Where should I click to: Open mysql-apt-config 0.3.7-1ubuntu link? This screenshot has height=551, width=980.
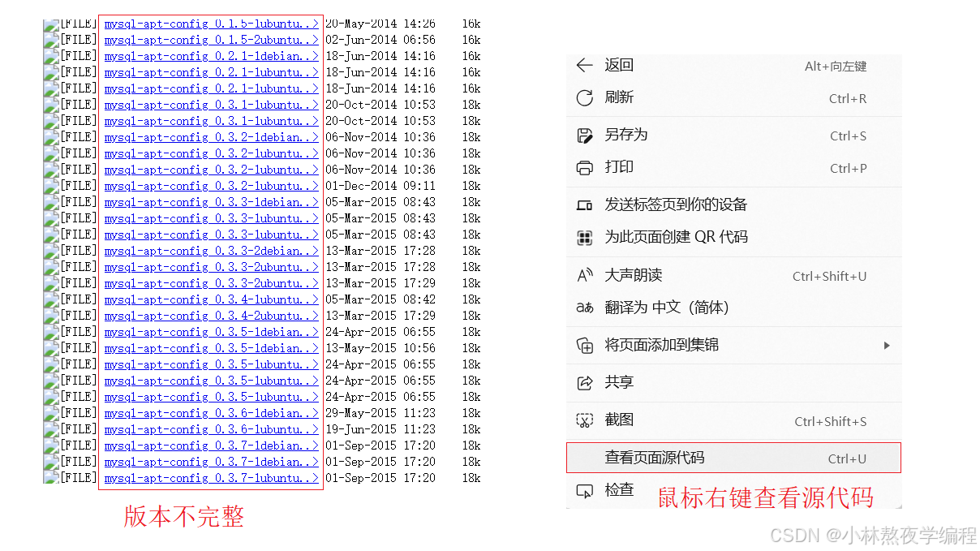pos(212,478)
